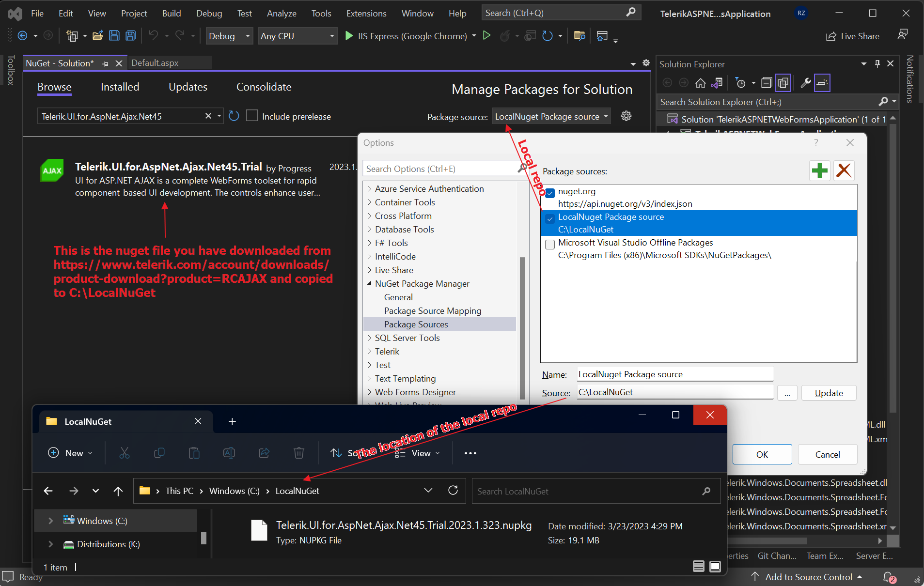Open the Build menu

(172, 13)
